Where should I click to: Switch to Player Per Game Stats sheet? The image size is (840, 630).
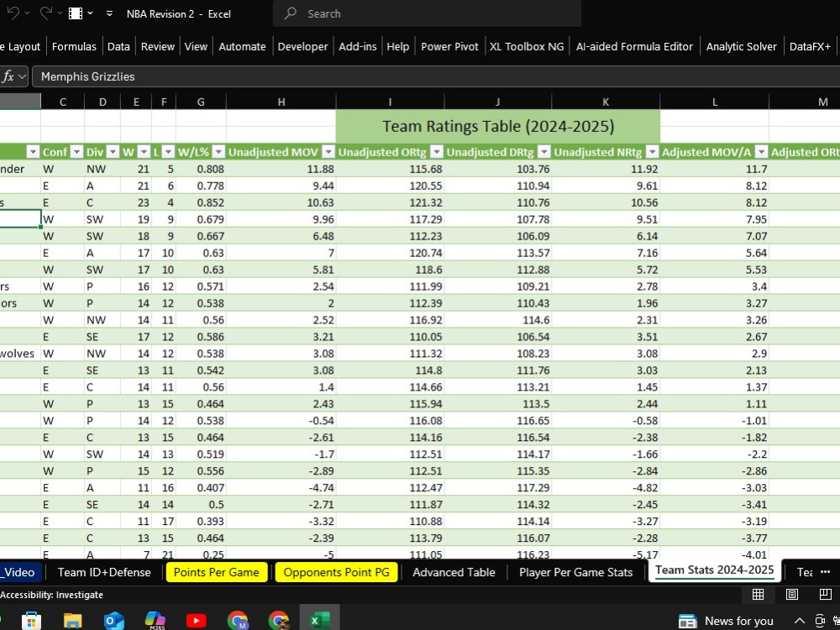[576, 572]
